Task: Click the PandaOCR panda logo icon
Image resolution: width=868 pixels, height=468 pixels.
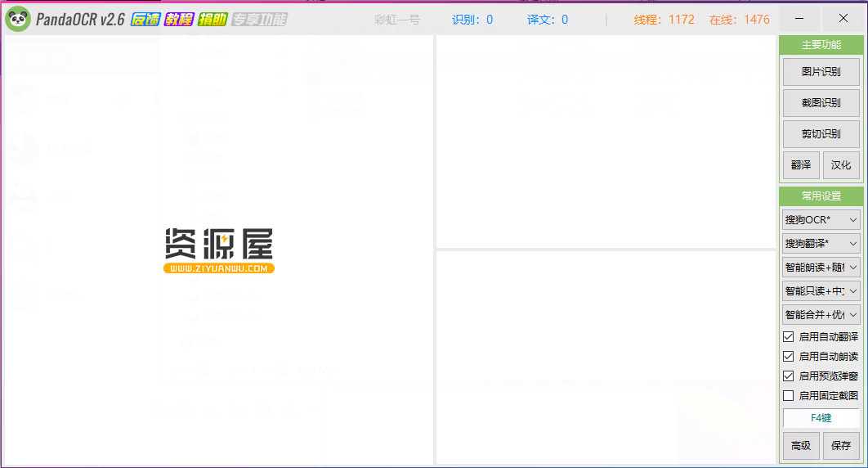Action: coord(18,19)
